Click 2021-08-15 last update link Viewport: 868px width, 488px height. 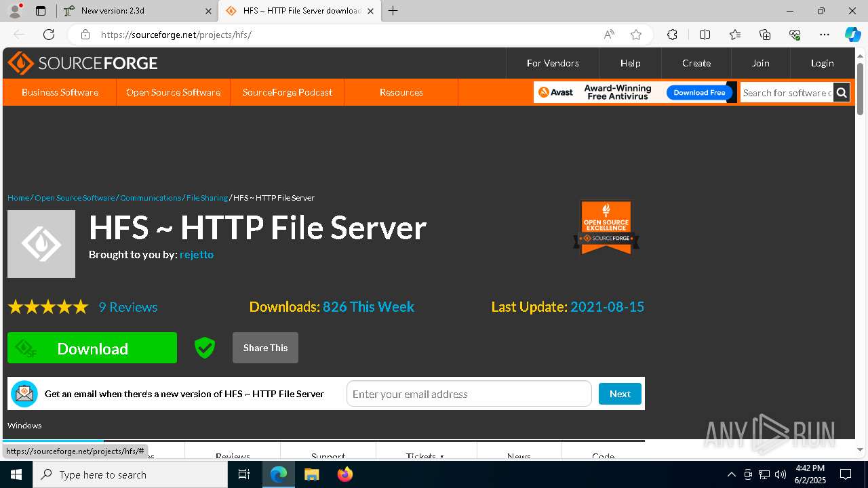coord(607,307)
